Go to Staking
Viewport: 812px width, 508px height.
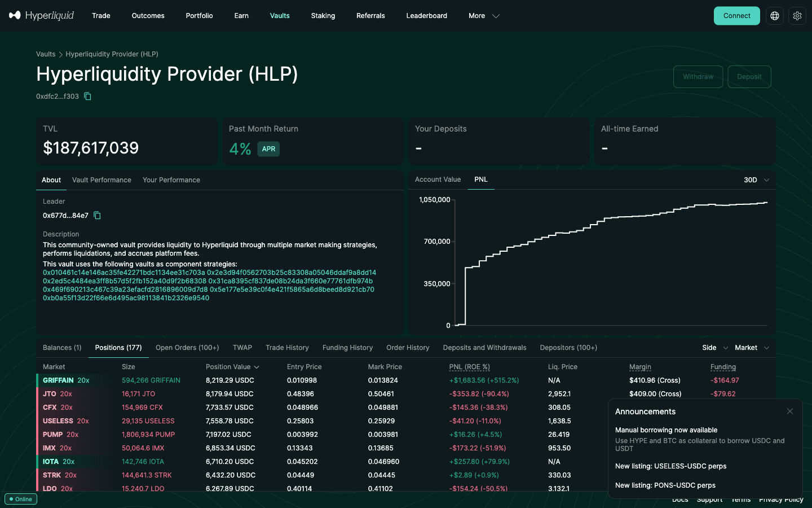coord(323,16)
